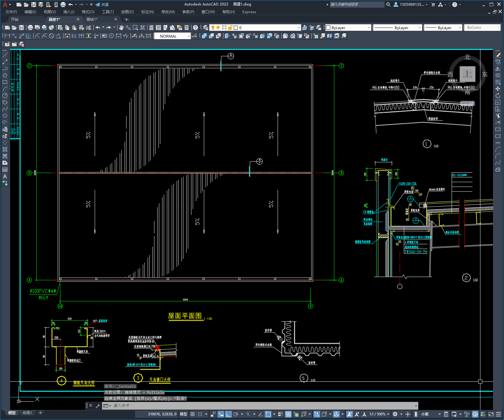This screenshot has width=504, height=420.
Task: Toggle the grid display in status bar
Action: click(192, 414)
